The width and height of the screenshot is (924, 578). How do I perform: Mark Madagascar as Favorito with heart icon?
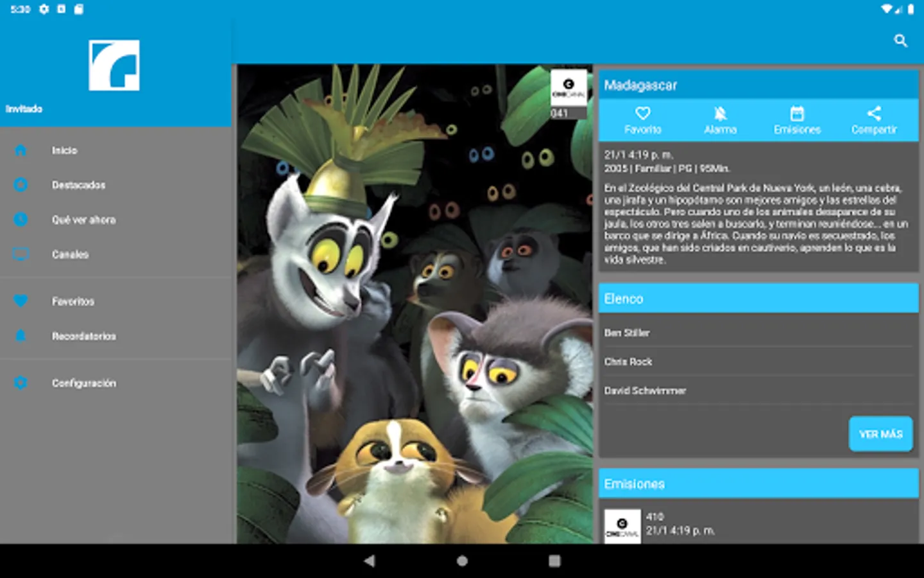(x=643, y=114)
